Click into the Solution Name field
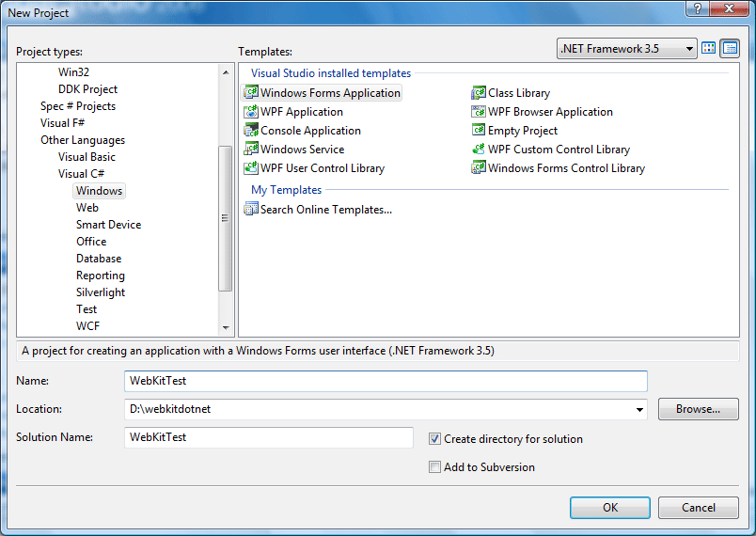This screenshot has height=536, width=756. coord(268,438)
